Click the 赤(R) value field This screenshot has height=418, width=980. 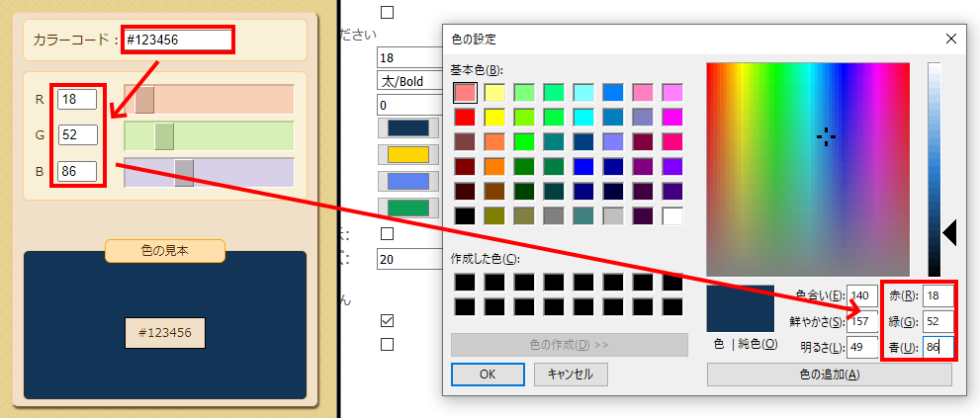tap(937, 295)
